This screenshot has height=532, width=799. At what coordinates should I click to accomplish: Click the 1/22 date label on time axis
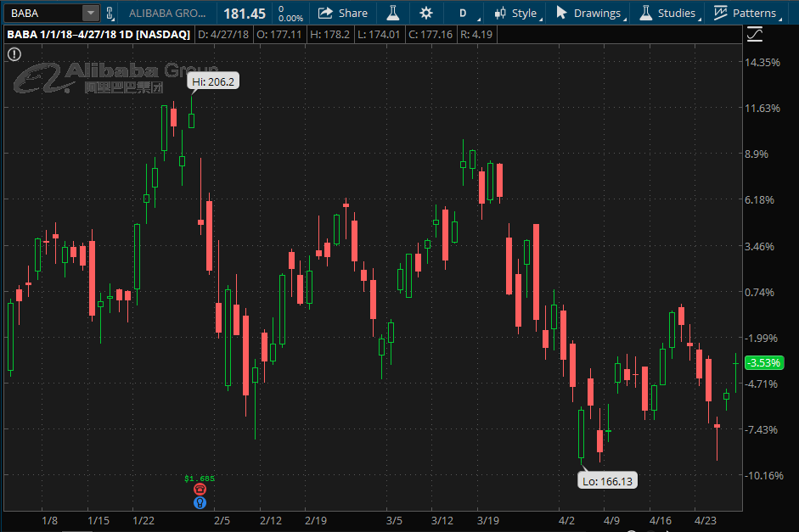click(143, 521)
